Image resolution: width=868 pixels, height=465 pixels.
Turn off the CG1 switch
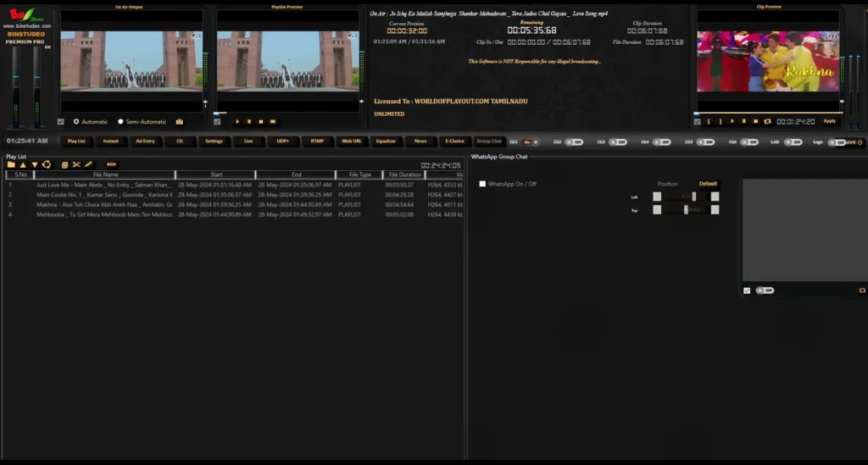click(531, 142)
